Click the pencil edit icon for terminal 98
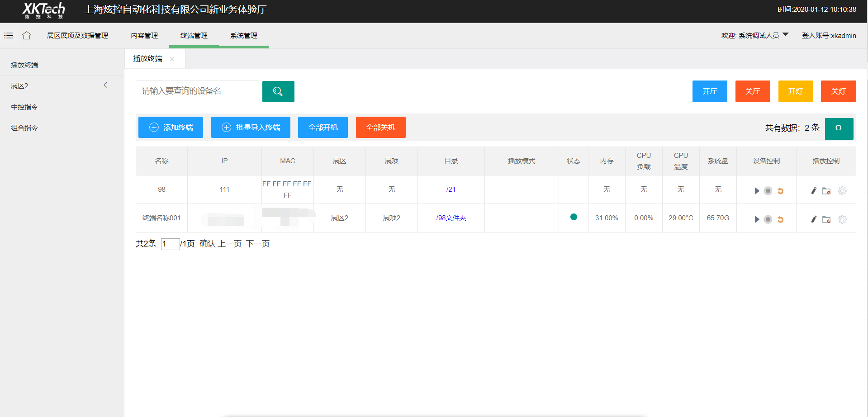Screen dimensions: 868x417 pyautogui.click(x=813, y=191)
